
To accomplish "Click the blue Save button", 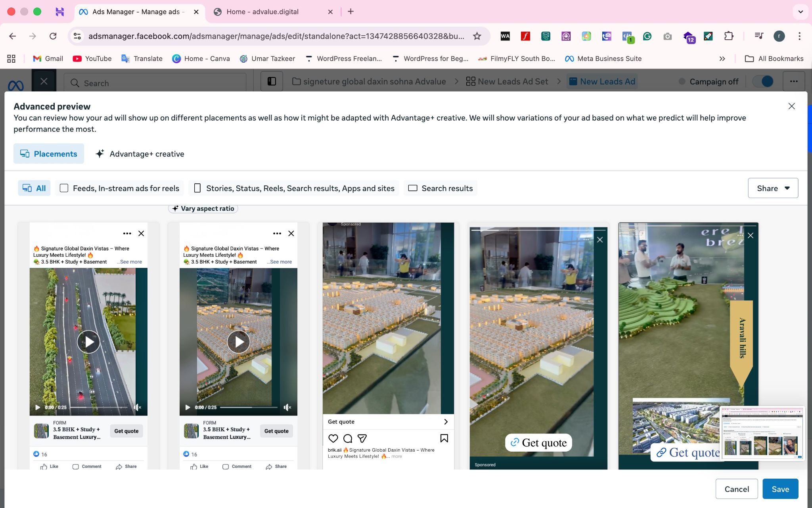I will tap(780, 489).
